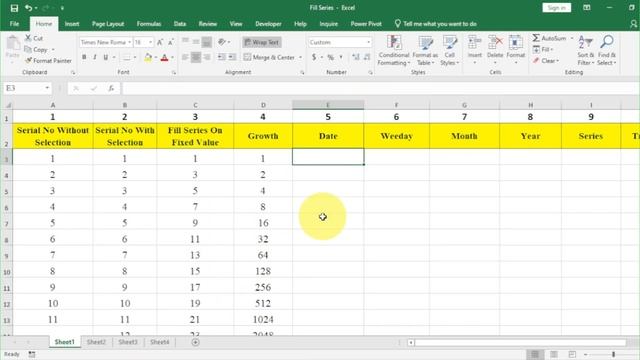640x360 pixels.
Task: Increase font size with the A-up icon
Action: tap(160, 42)
